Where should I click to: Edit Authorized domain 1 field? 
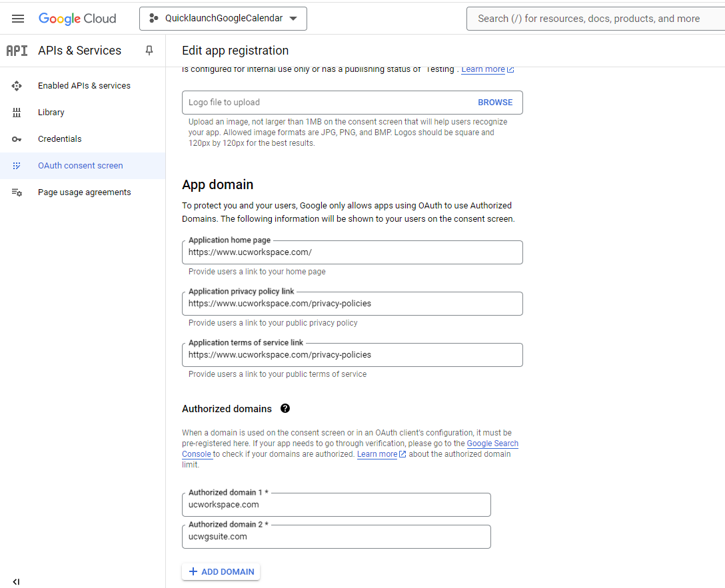[336, 504]
